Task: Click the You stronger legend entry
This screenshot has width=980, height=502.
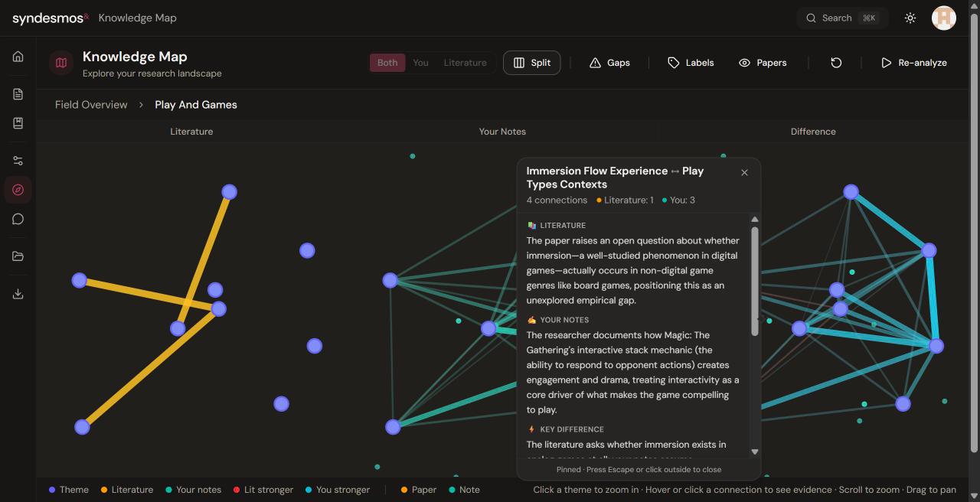Action: pos(337,490)
